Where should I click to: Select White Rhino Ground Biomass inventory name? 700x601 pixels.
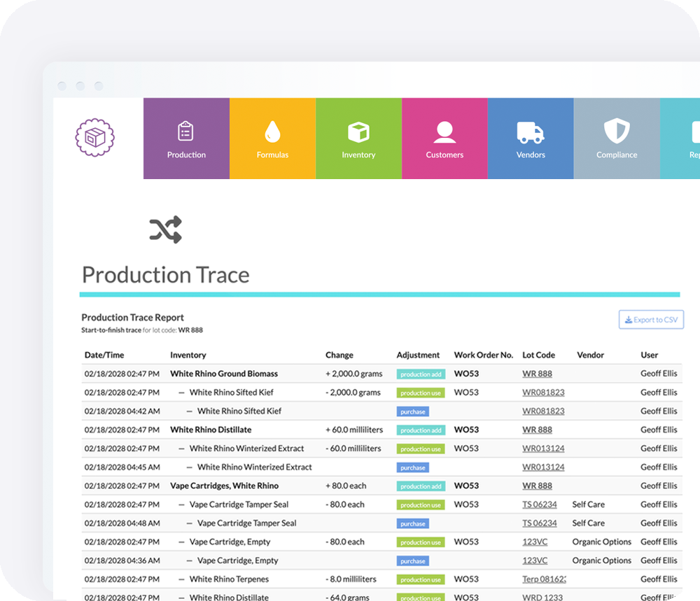[x=224, y=374]
